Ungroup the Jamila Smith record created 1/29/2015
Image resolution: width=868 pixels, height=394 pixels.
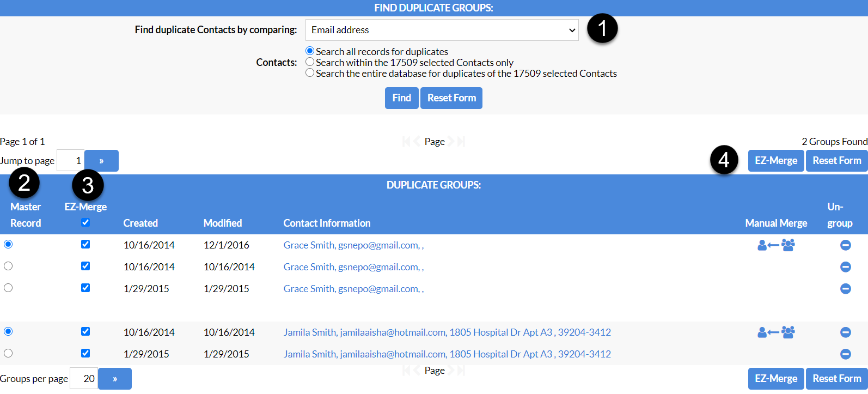coord(845,354)
